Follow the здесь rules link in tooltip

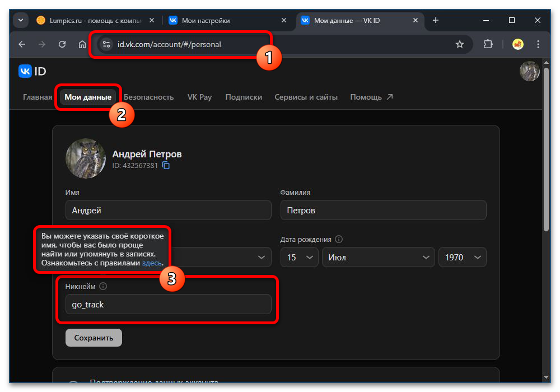tap(152, 263)
